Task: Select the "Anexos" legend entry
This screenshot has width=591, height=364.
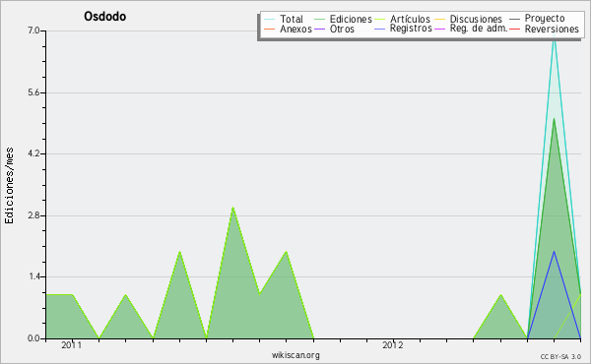Action: 295,29
